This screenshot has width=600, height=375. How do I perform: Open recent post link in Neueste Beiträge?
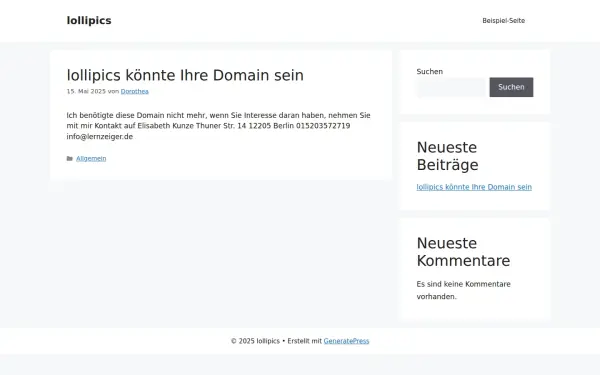click(x=474, y=187)
